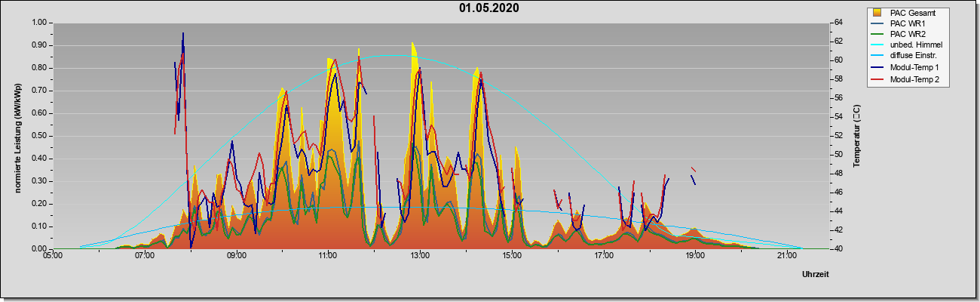Click the Temperatur axis title on the right
The height and width of the screenshot is (302, 980).
tap(857, 136)
